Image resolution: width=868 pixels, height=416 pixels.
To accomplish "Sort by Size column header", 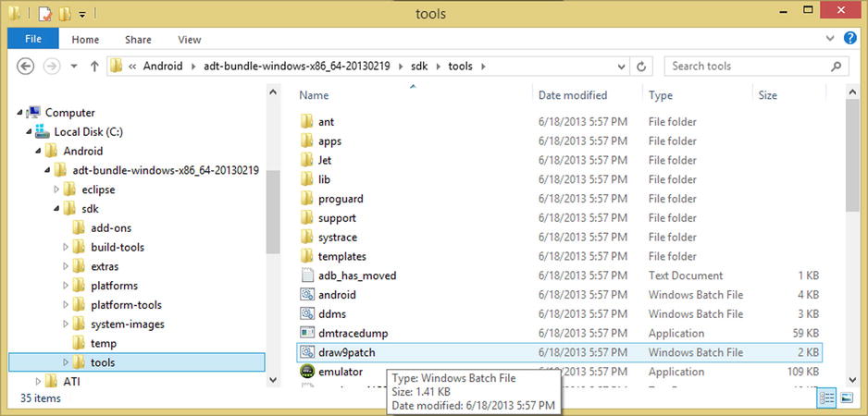I will pyautogui.click(x=768, y=95).
